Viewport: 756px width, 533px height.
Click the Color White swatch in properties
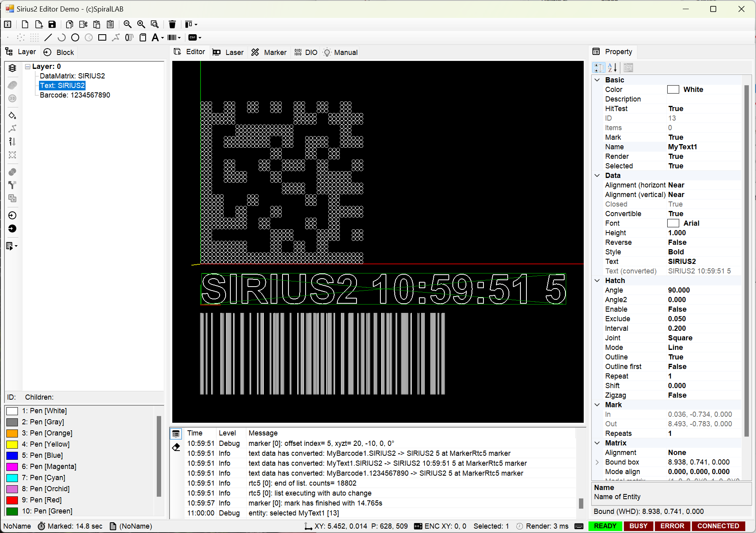[673, 90]
